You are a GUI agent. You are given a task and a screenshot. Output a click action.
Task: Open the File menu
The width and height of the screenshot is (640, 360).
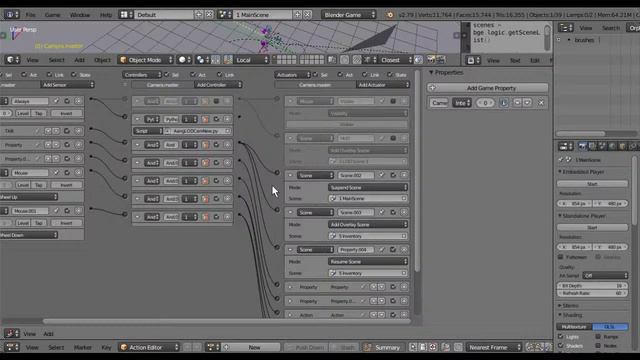30,15
